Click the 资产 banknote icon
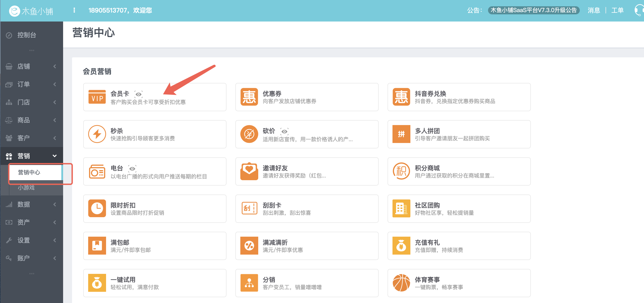 [x=9, y=222]
